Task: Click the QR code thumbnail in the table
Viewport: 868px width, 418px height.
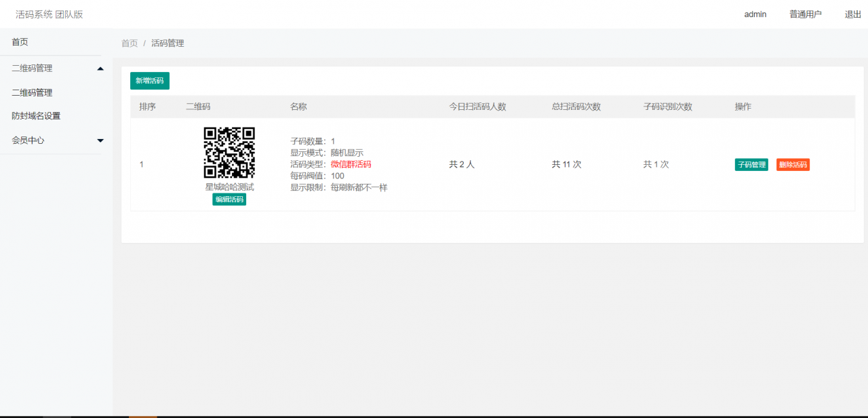Action: pyautogui.click(x=229, y=153)
